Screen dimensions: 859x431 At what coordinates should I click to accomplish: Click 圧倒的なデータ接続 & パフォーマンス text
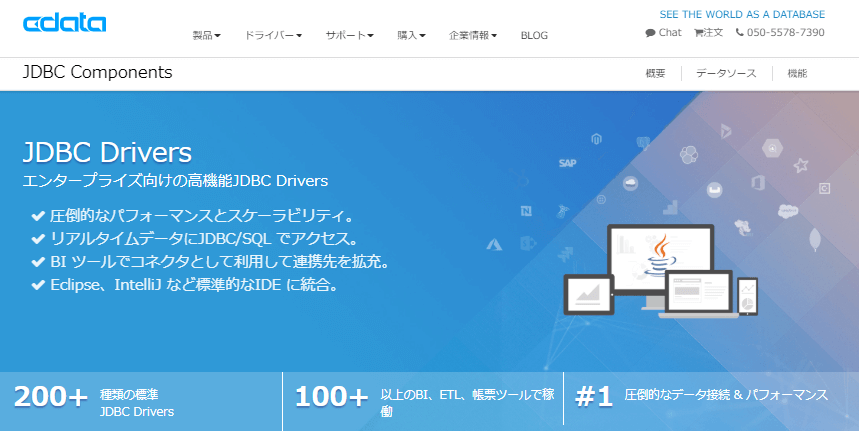pyautogui.click(x=726, y=395)
